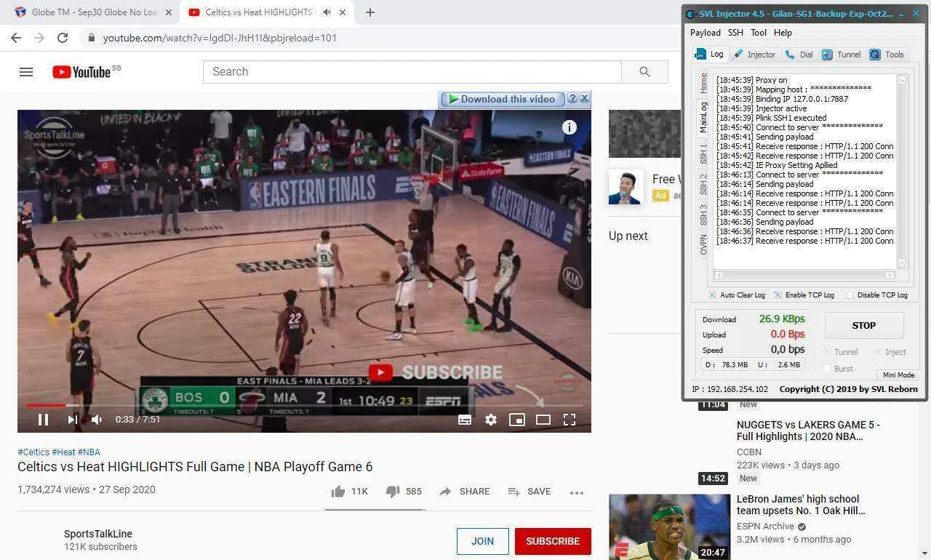Image resolution: width=931 pixels, height=560 pixels.
Task: Open LeBron James high school video thumbnail
Action: [669, 527]
